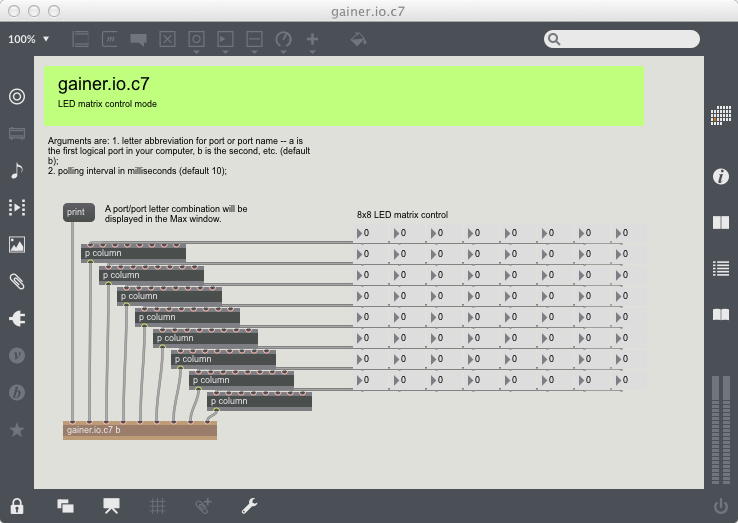
Task: Open the plug-ins browser
Action: (17, 319)
